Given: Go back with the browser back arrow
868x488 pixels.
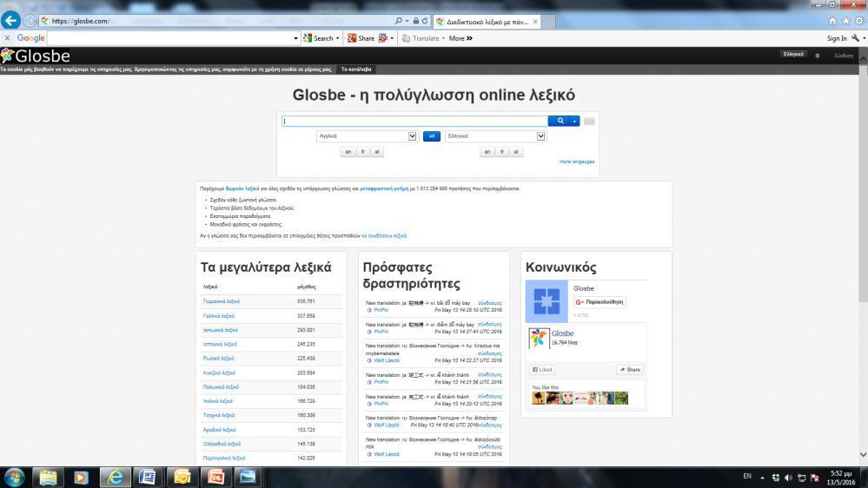Looking at the screenshot, I should click(10, 21).
